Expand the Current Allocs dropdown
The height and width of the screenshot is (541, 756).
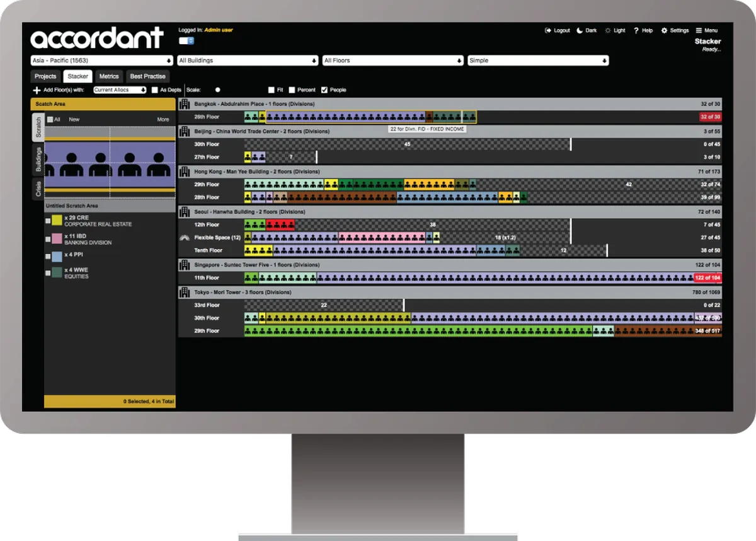120,90
